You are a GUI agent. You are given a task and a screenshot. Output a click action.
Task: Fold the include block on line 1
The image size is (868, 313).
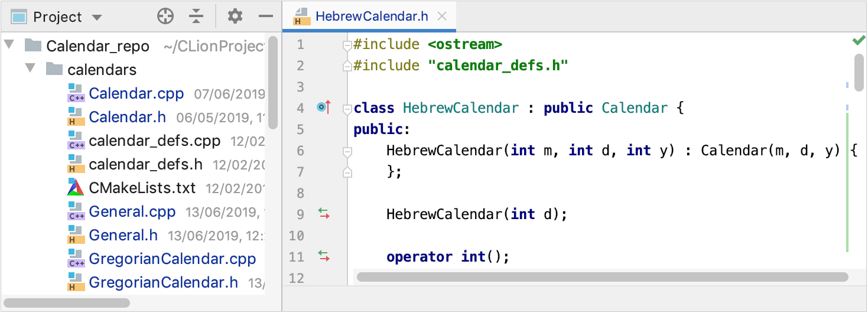pyautogui.click(x=347, y=45)
